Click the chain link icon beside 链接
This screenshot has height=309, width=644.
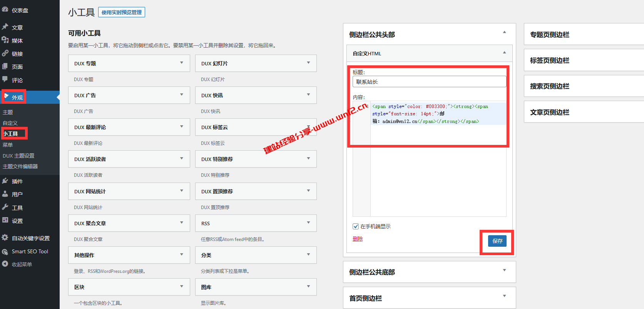[x=5, y=53]
